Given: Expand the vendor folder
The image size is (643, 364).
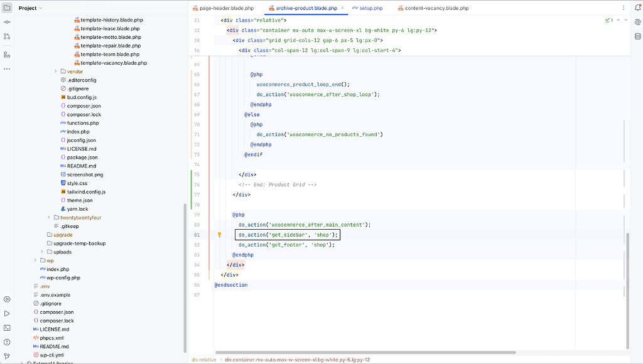Looking at the screenshot, I should [x=56, y=71].
